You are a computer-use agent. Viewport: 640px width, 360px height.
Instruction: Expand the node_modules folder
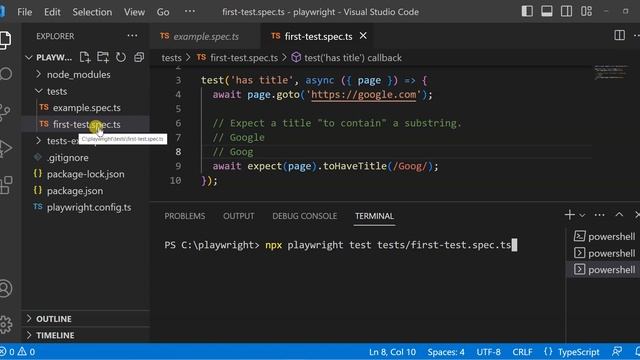(78, 74)
